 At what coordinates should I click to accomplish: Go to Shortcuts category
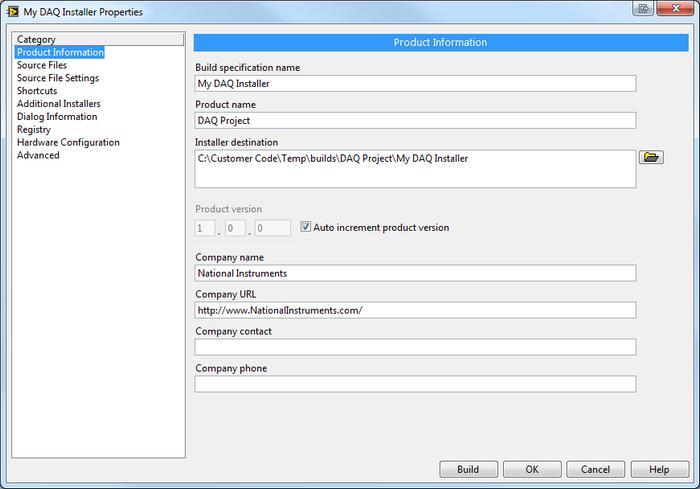[x=37, y=91]
